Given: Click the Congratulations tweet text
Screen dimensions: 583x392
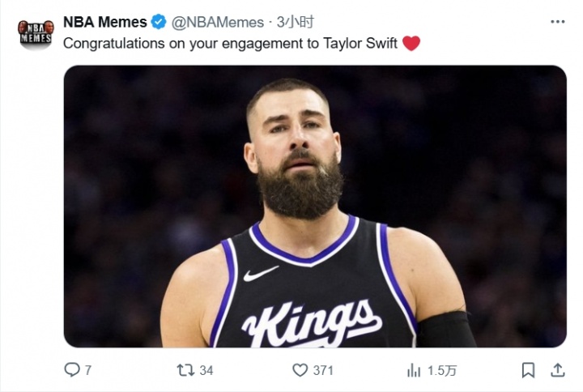Looking at the screenshot, I should coord(230,44).
